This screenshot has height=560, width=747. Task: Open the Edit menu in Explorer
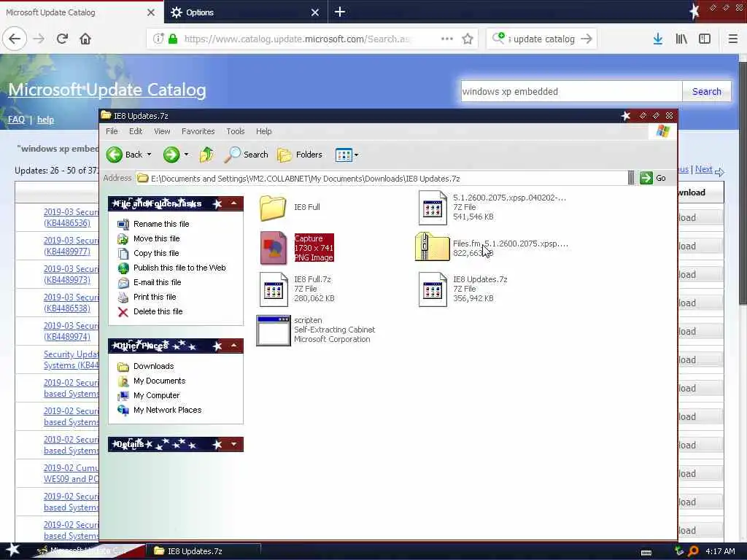[135, 131]
